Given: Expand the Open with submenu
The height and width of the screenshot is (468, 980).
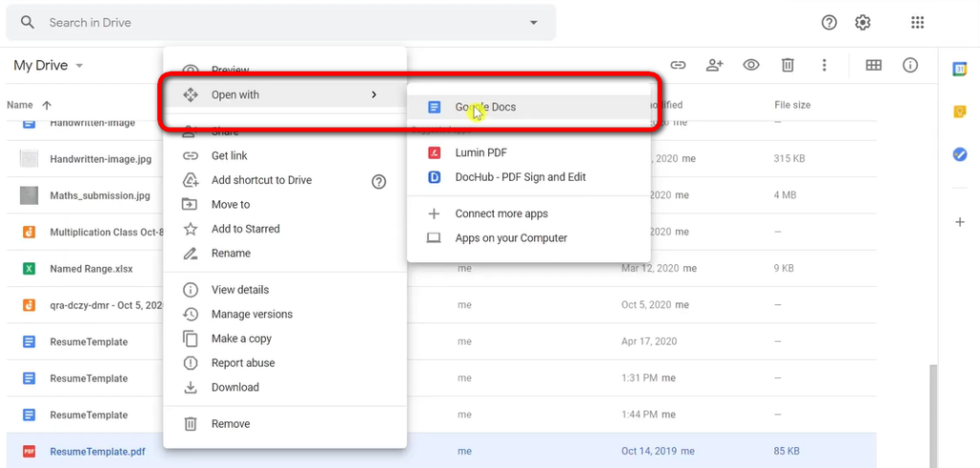Looking at the screenshot, I should point(285,95).
